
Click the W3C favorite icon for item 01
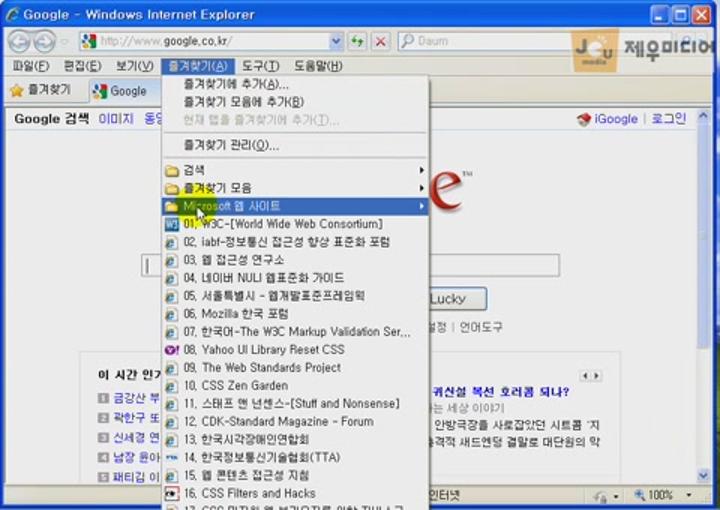(171, 224)
